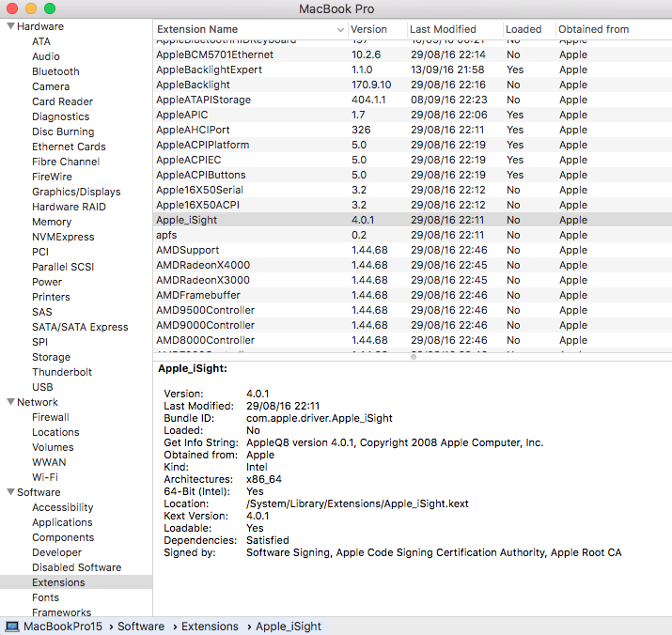Select the AppleBacklightExpert extension row
Screen dimensions: 672x635
413,70
